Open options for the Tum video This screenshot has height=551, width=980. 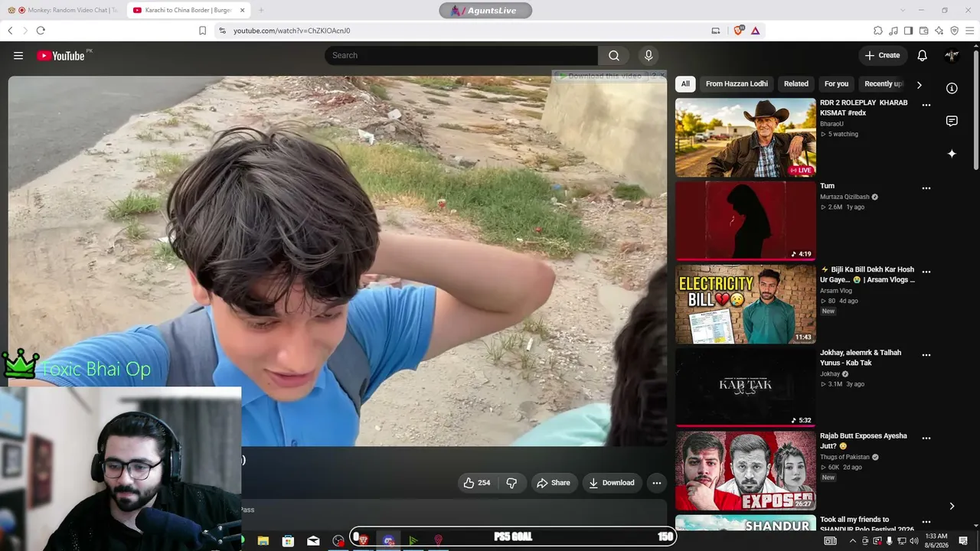tap(926, 188)
